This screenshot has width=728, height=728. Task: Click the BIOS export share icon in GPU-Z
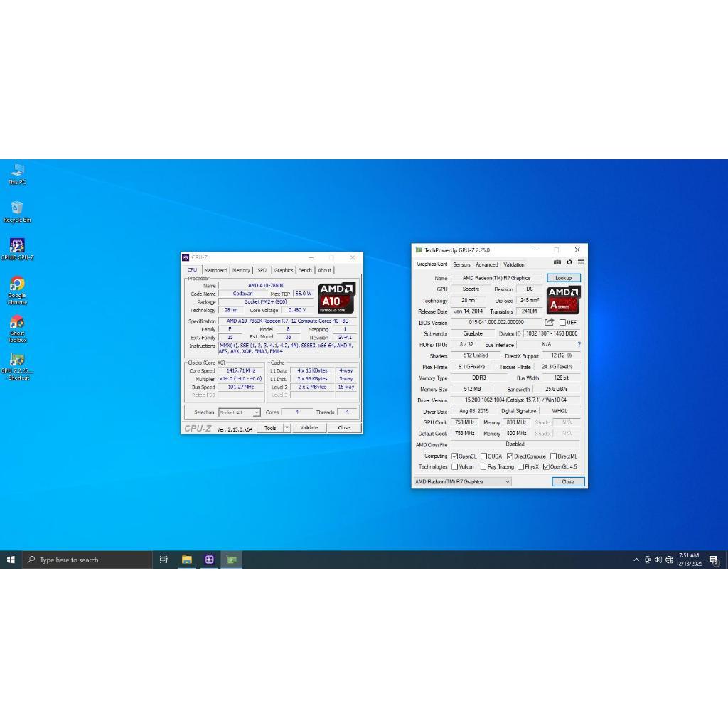click(x=550, y=322)
